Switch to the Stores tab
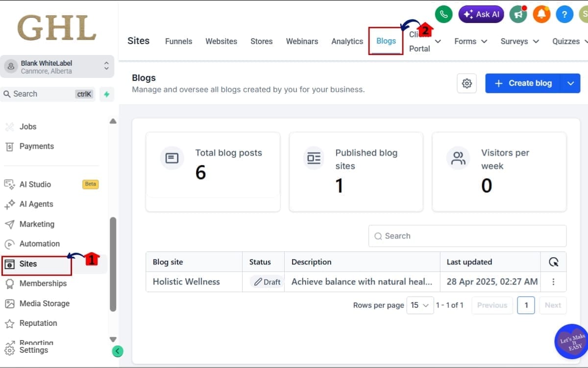The image size is (588, 368). (261, 41)
